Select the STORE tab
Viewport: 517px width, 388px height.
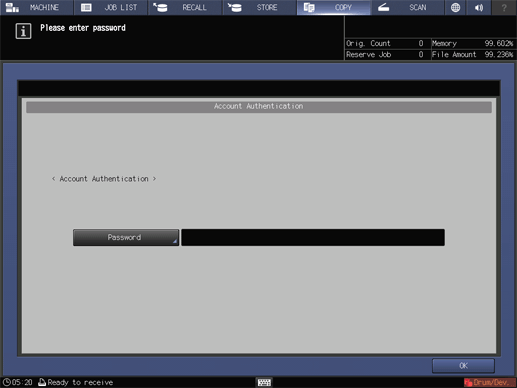coord(259,7)
